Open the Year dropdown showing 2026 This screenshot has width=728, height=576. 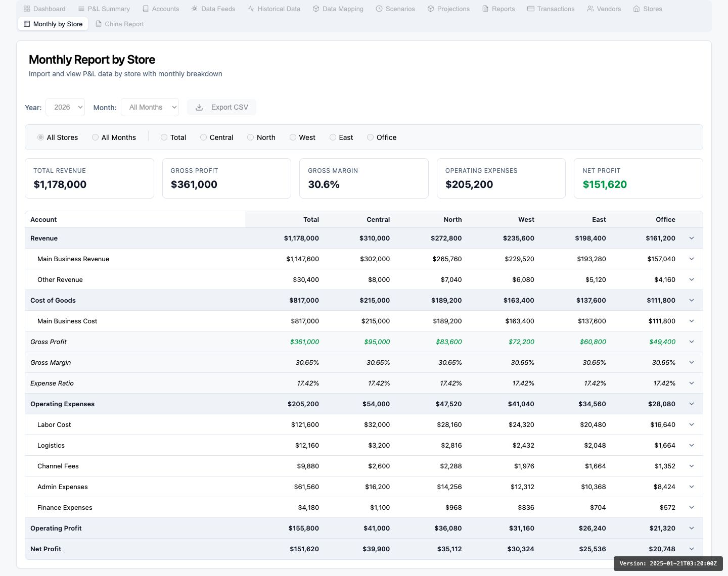coord(65,107)
